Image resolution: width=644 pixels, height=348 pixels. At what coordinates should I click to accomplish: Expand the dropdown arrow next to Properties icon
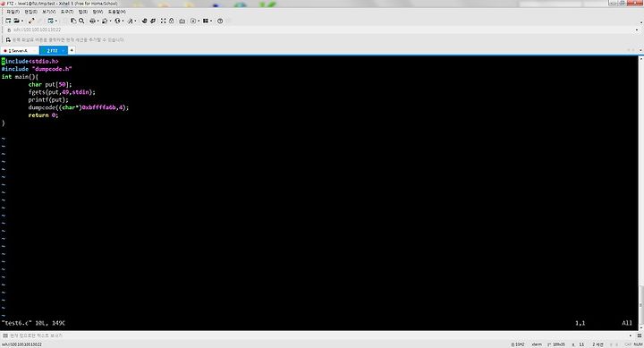tap(55, 21)
